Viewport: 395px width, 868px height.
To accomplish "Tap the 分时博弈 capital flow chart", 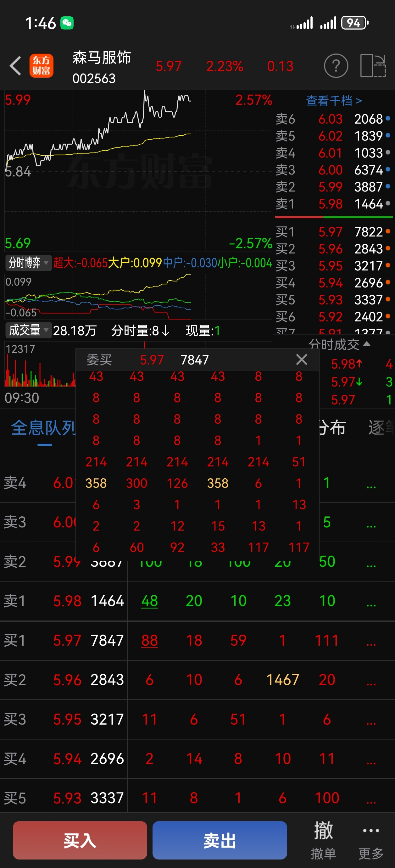I will [138, 297].
